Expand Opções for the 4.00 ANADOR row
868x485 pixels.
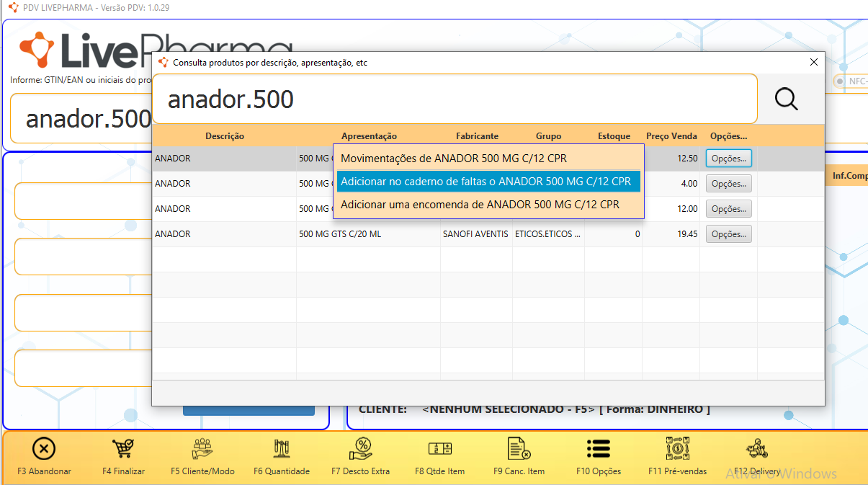coord(728,184)
